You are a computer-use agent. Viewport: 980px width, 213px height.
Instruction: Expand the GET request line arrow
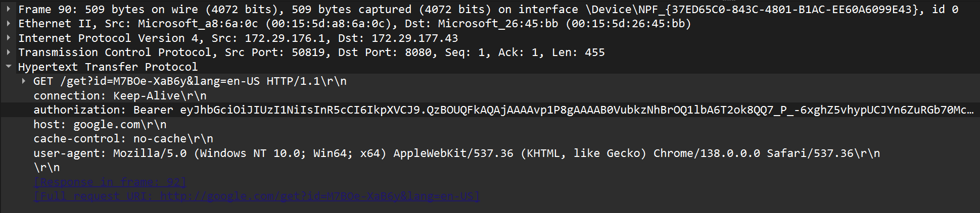pyautogui.click(x=24, y=81)
